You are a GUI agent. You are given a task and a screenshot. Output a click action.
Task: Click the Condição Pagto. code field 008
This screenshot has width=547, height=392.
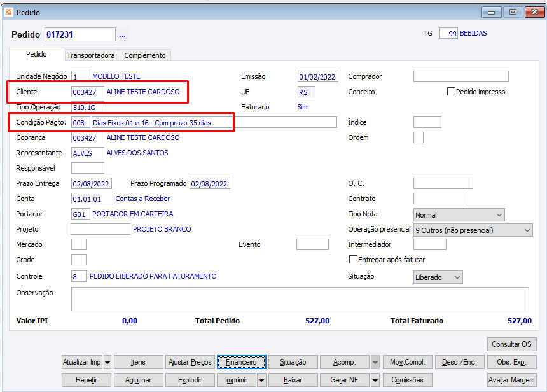(81, 123)
